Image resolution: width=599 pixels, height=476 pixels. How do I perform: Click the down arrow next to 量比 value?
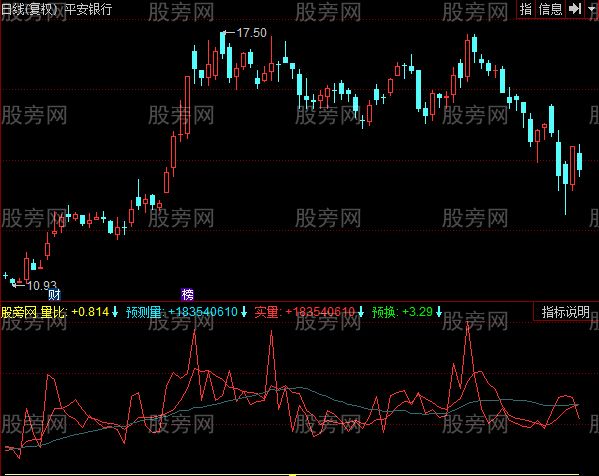[115, 312]
